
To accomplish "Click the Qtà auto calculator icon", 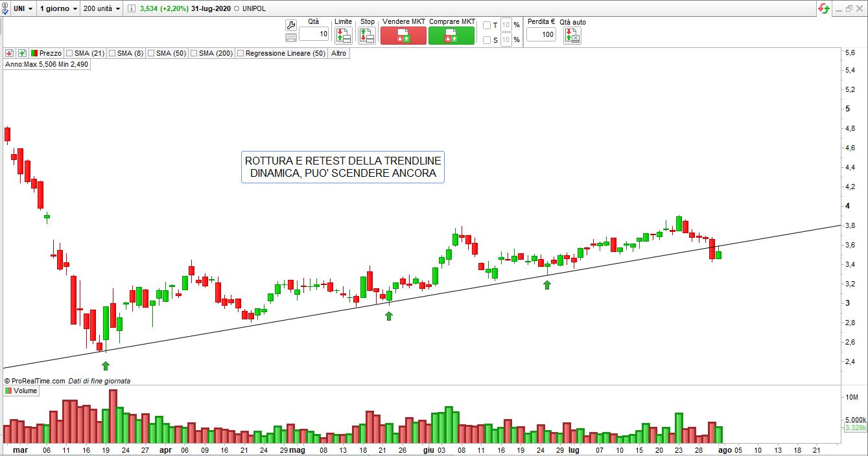I will 572,36.
